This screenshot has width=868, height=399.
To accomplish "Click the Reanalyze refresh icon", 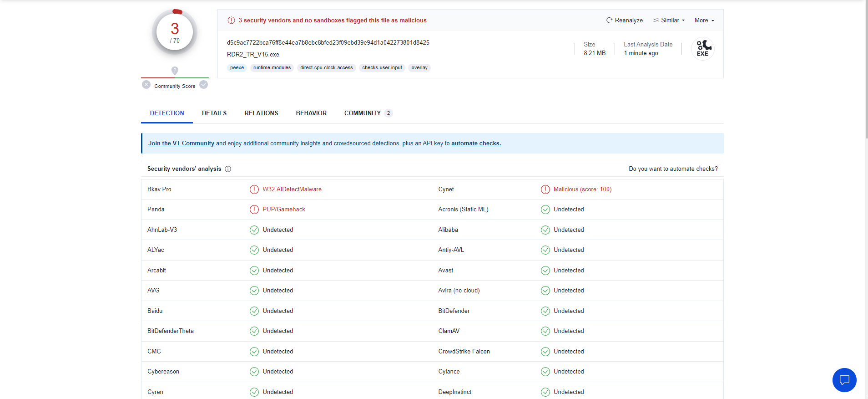I will point(609,20).
